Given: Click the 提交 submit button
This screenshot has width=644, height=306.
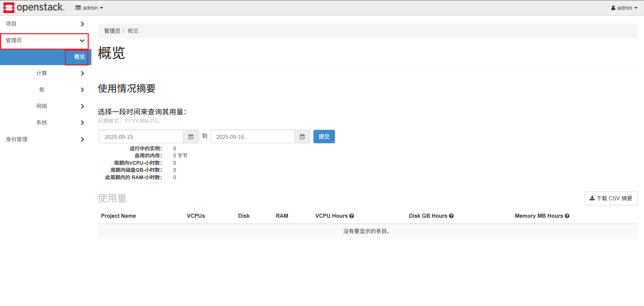Looking at the screenshot, I should pos(324,137).
